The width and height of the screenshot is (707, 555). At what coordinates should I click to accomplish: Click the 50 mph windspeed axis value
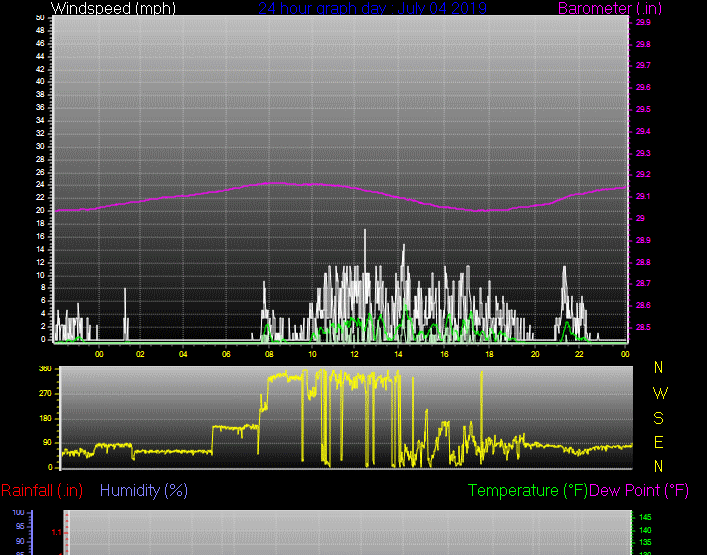click(40, 18)
